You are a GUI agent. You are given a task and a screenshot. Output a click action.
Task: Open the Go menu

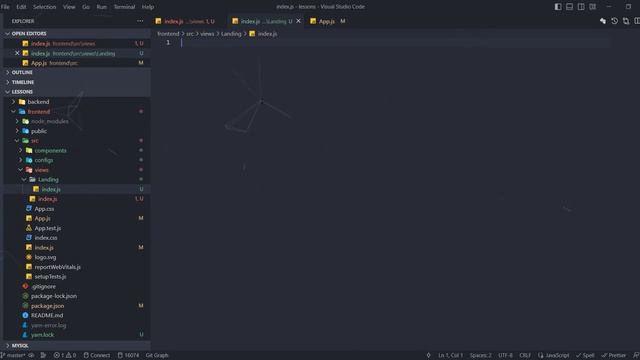click(x=86, y=7)
